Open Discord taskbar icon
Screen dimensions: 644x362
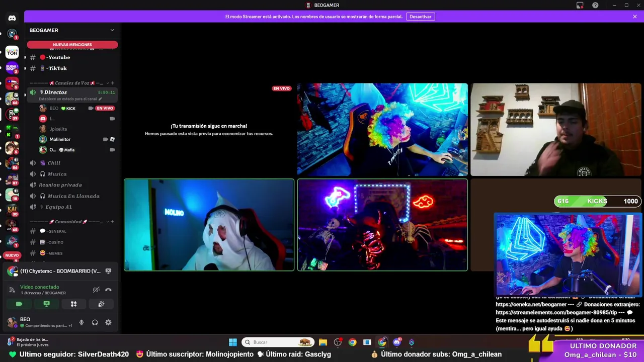[x=397, y=342]
